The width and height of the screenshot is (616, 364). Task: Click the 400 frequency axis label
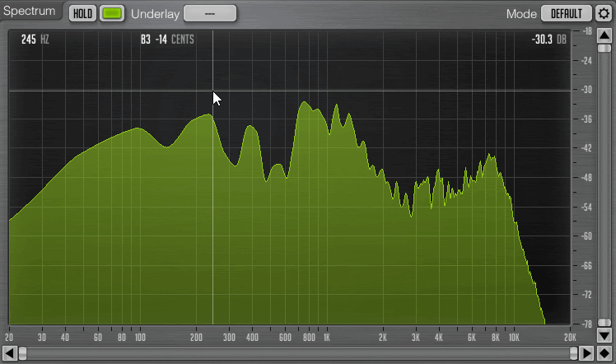(x=252, y=338)
